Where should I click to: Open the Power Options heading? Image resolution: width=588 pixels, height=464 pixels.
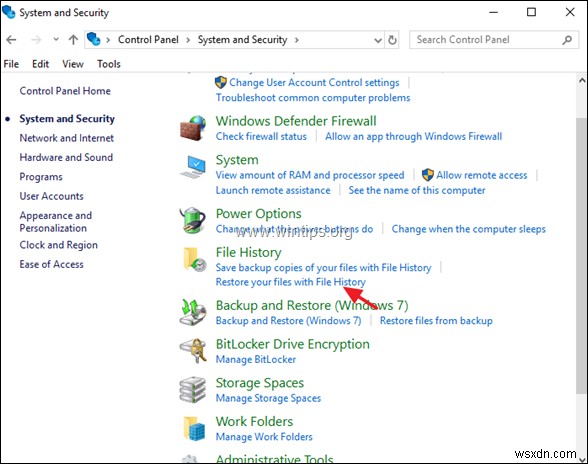pos(258,214)
